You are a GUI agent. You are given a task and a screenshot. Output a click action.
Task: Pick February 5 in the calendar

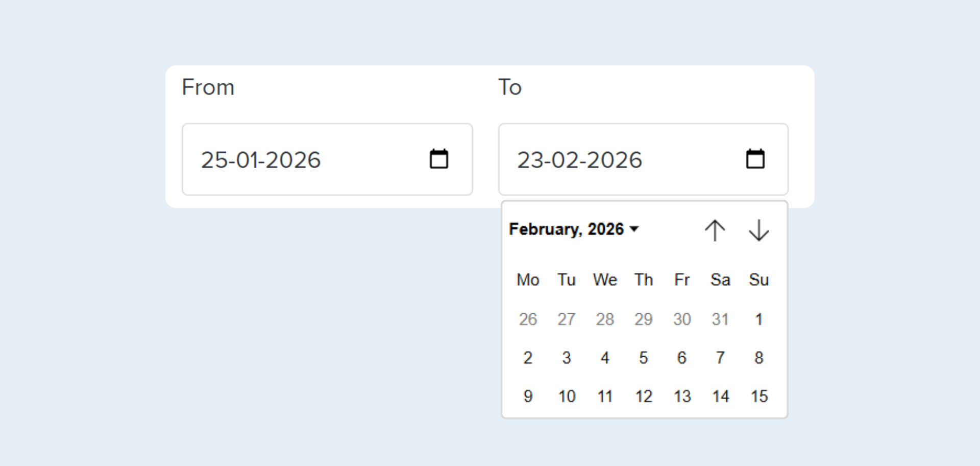click(643, 358)
